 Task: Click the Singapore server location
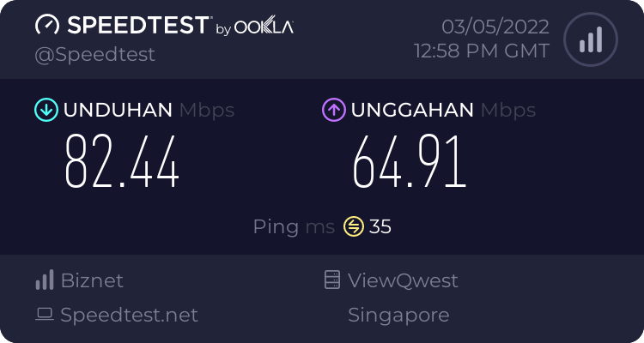pos(398,316)
